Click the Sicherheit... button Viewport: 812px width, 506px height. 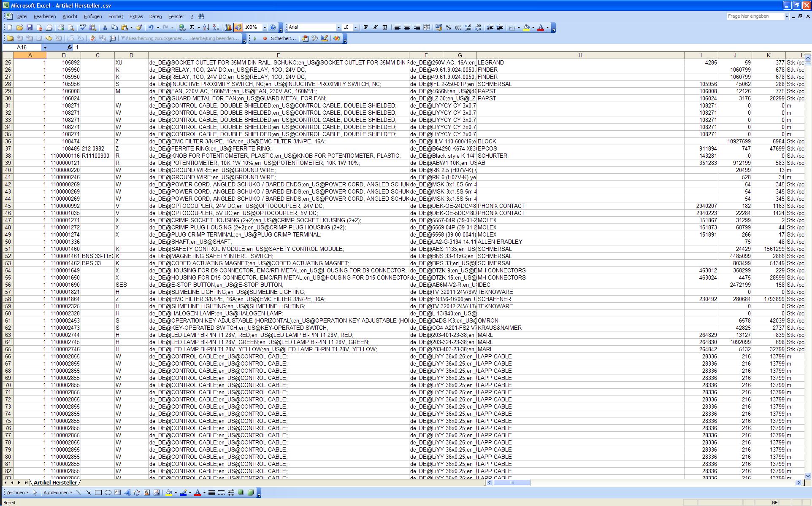282,38
